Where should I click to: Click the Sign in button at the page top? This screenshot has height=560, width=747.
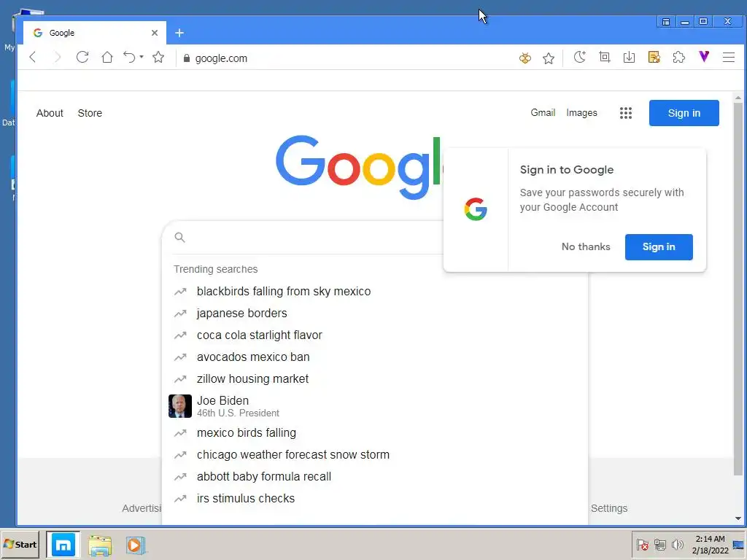point(684,113)
